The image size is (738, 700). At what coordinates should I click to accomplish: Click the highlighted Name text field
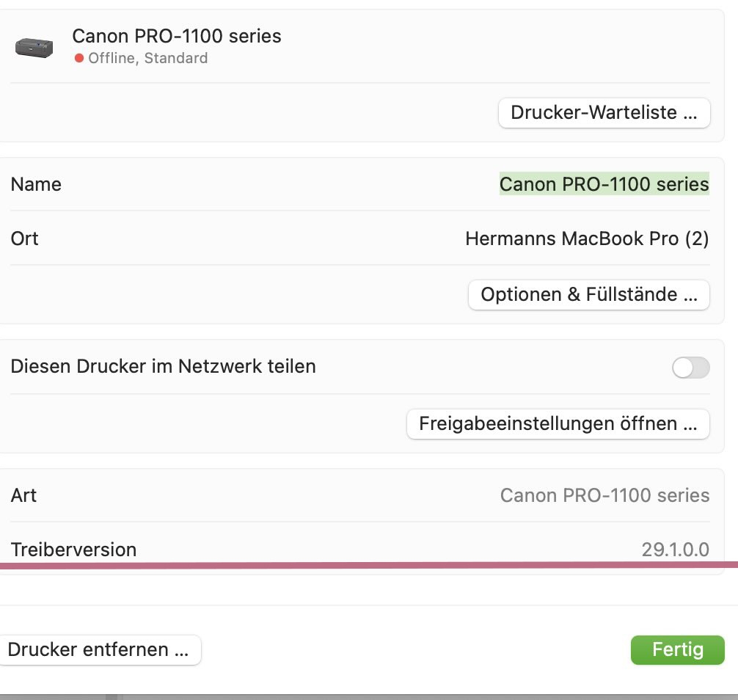click(x=604, y=183)
